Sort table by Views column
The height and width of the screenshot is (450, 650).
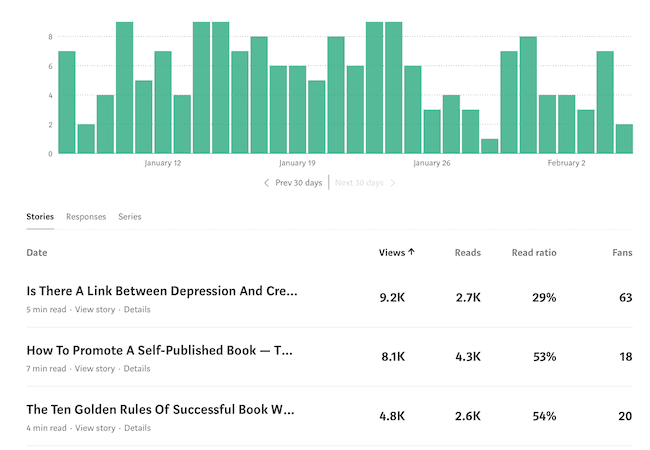[x=392, y=253]
